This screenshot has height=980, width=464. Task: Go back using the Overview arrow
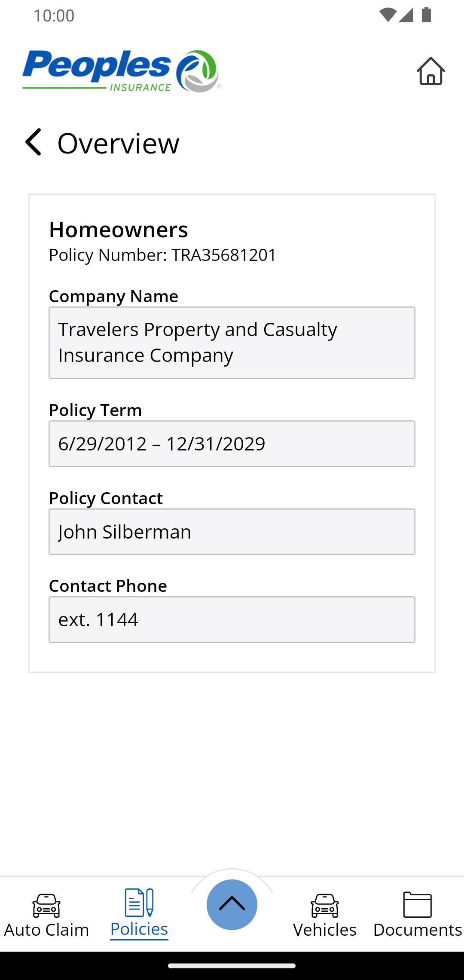tap(33, 142)
